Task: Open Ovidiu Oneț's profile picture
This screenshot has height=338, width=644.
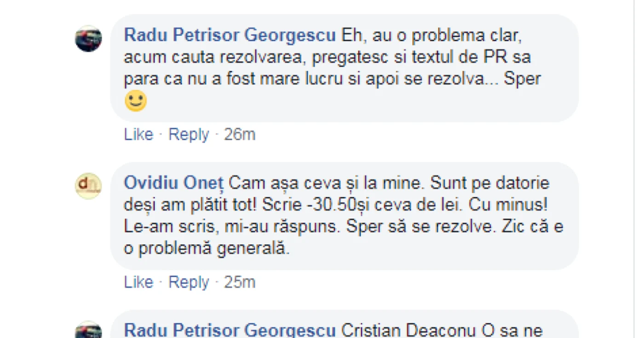Action: pyautogui.click(x=88, y=186)
